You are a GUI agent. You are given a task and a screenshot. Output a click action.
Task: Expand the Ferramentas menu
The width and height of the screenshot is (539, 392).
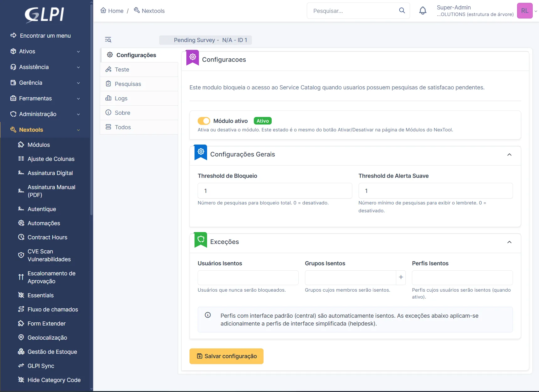45,98
